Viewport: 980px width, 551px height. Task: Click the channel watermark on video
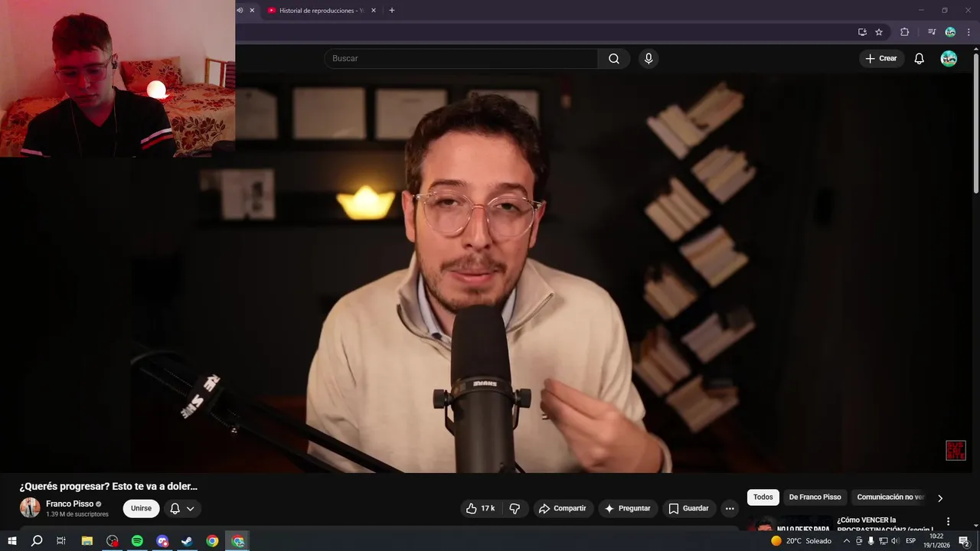pos(955,450)
